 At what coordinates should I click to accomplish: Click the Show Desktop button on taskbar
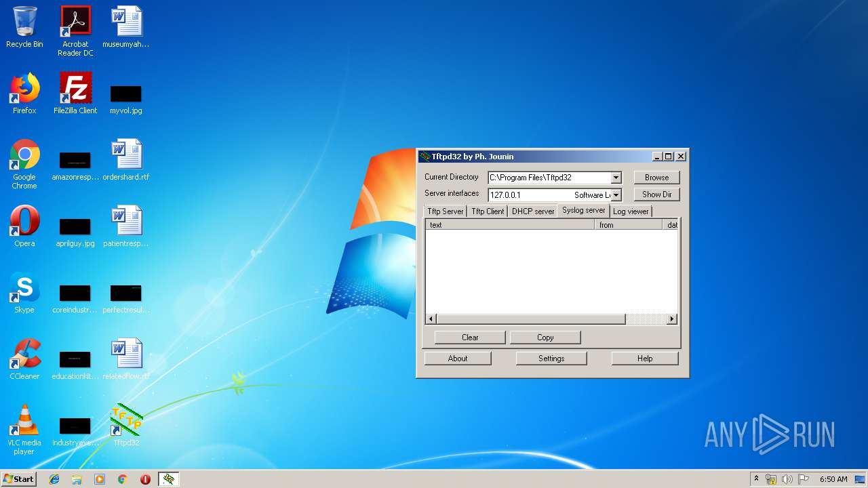point(860,479)
